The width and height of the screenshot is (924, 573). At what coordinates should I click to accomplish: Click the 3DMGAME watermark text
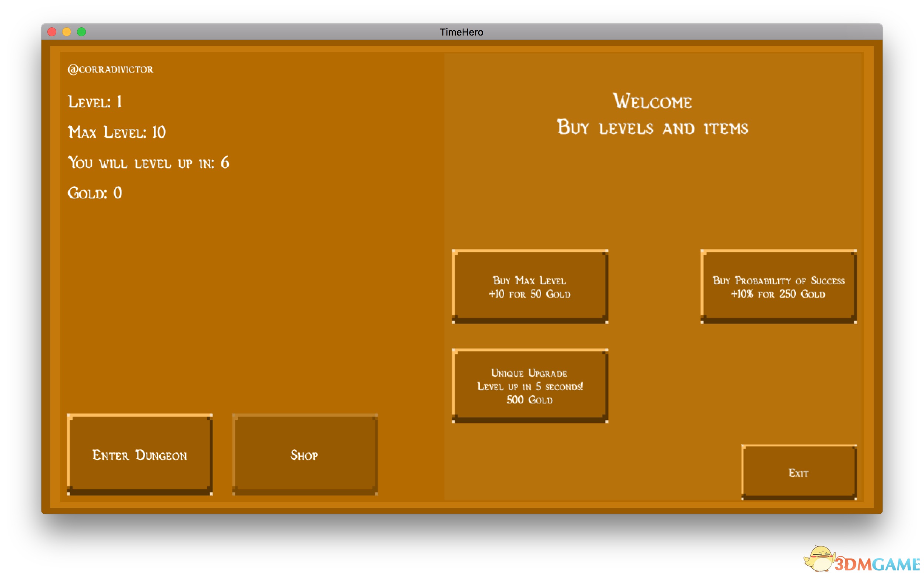coord(877,564)
